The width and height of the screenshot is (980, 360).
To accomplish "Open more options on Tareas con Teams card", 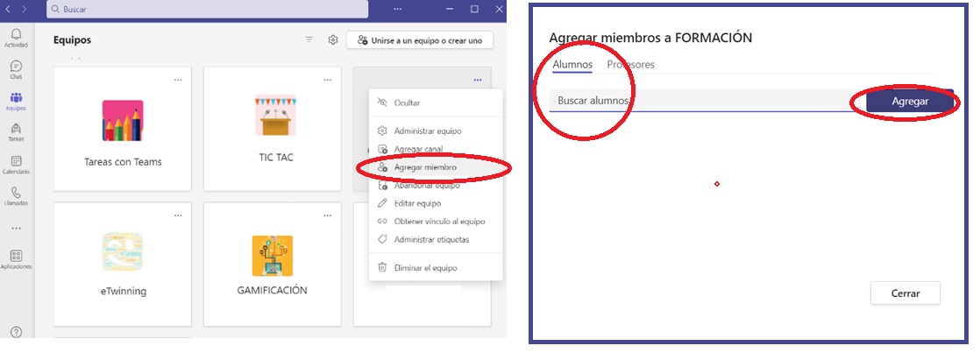I will pos(178,80).
